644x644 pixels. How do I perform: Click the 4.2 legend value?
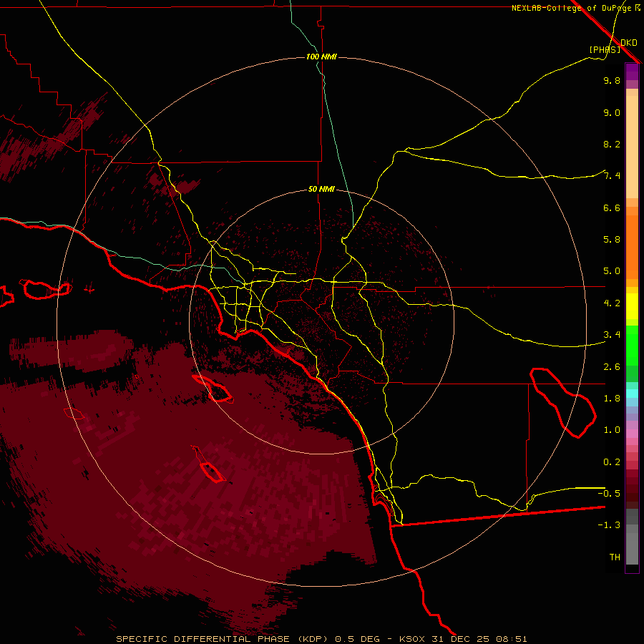point(612,303)
